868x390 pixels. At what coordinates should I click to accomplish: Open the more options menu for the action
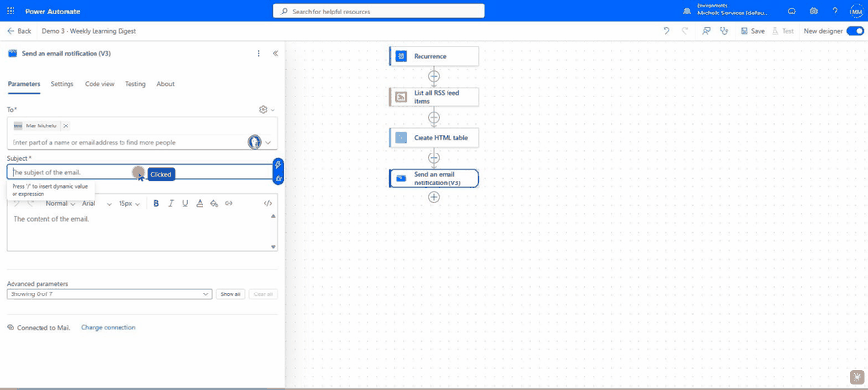(258, 54)
